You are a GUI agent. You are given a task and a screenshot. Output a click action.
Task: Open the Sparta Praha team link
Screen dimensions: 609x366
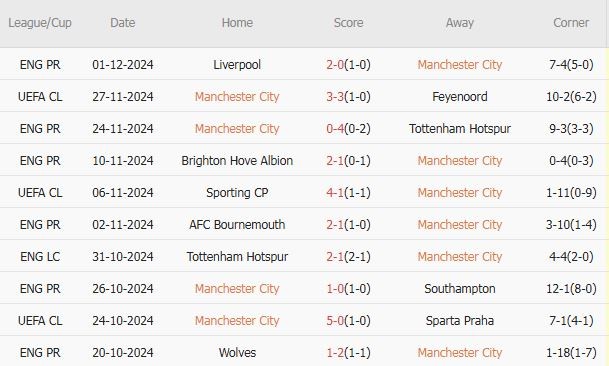click(x=460, y=321)
